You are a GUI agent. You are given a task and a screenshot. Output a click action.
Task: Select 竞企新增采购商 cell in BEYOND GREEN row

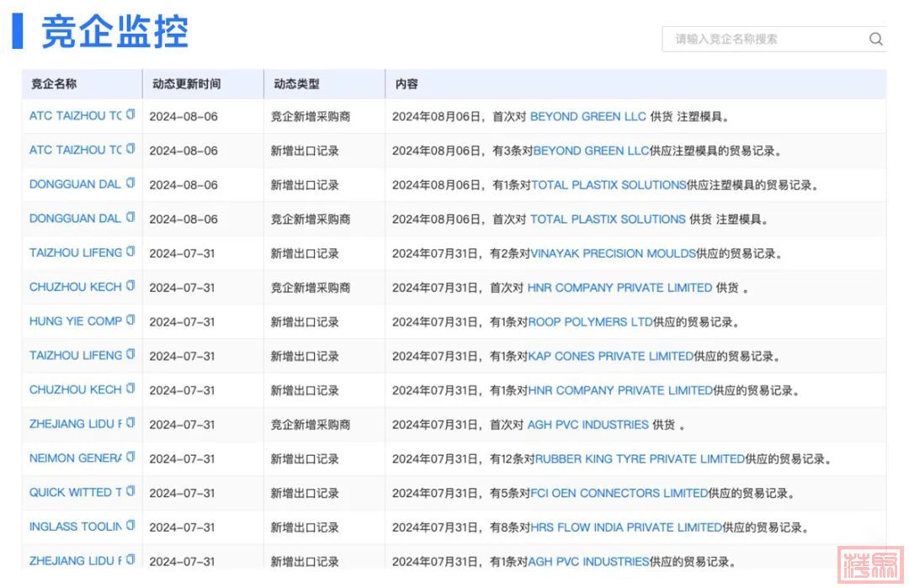coord(310,116)
